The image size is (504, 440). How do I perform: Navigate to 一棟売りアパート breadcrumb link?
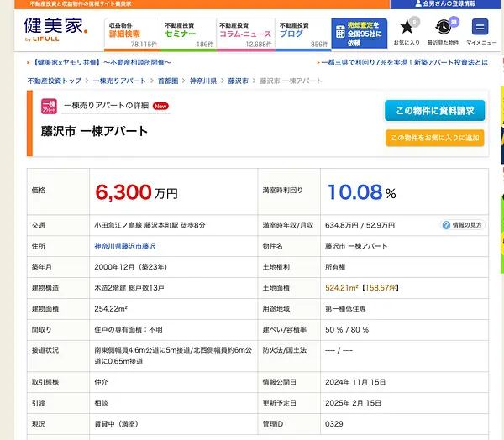pos(119,81)
